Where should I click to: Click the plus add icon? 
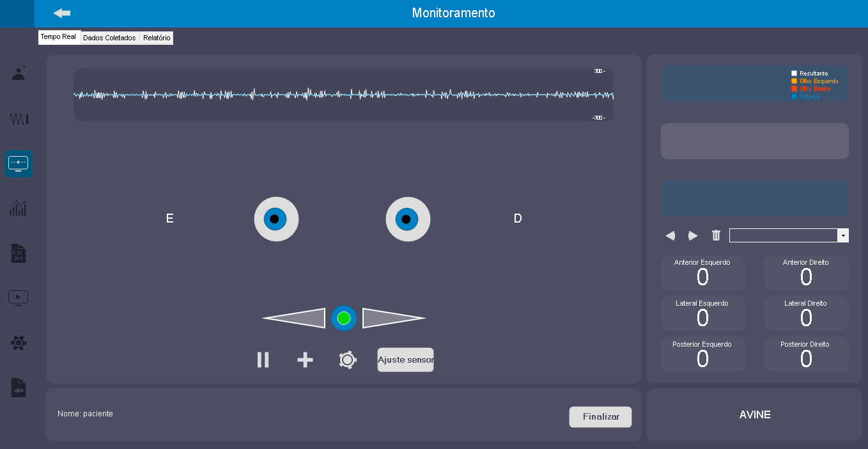click(x=305, y=360)
